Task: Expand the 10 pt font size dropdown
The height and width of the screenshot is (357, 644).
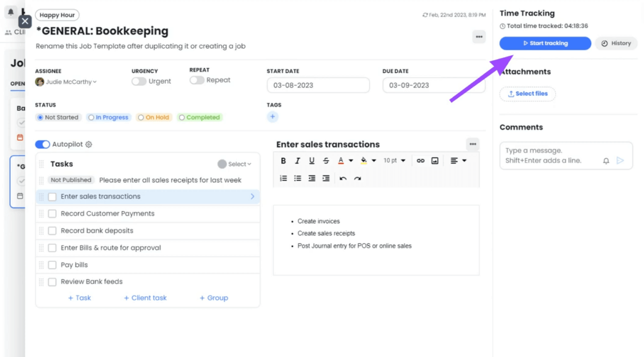Action: (x=394, y=161)
